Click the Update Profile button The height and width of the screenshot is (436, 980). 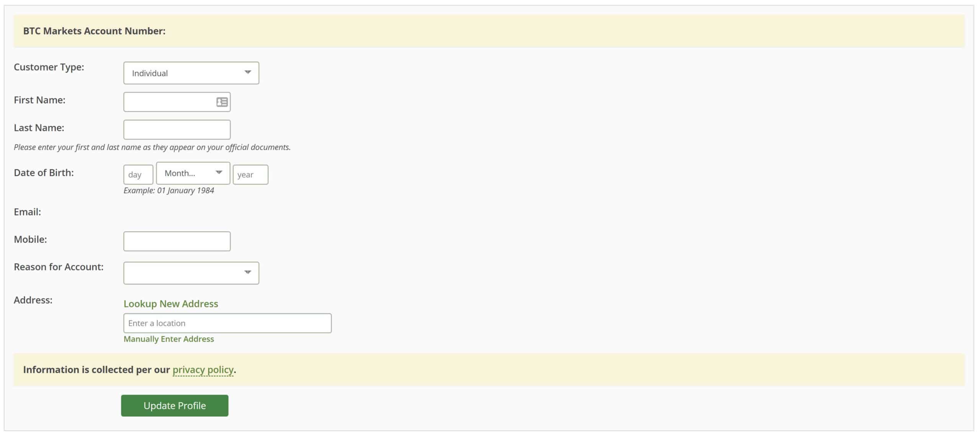(175, 405)
